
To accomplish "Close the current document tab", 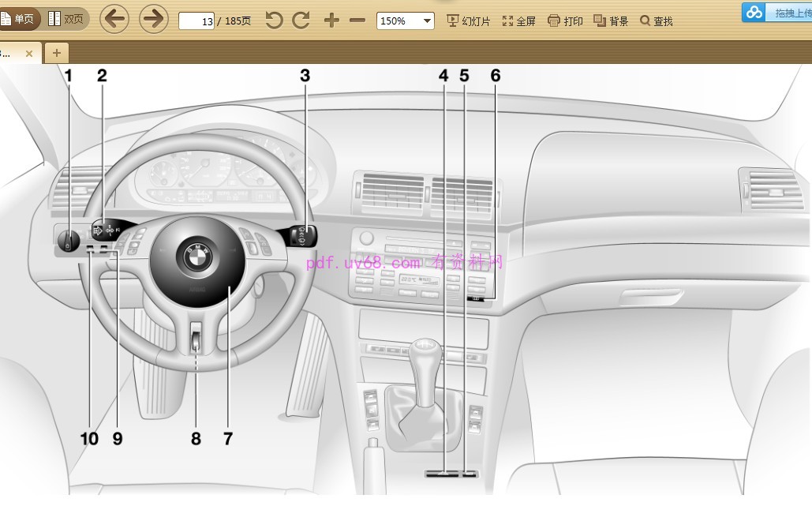I will (29, 54).
